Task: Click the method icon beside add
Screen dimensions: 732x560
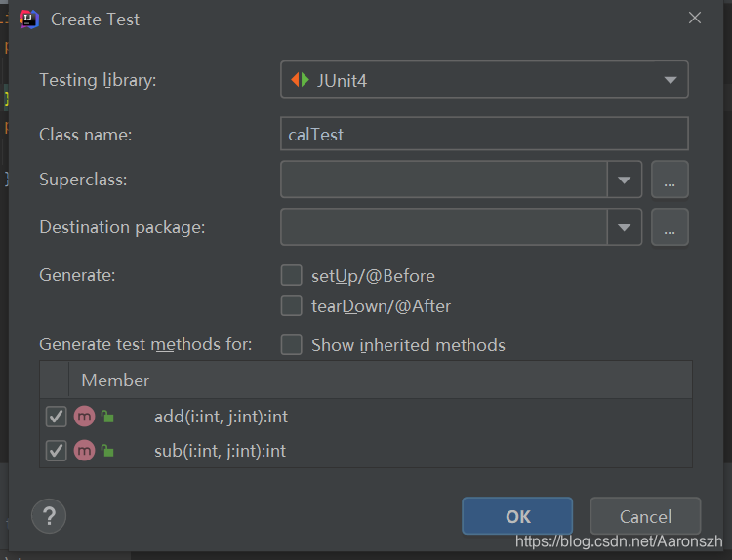Action: pos(85,418)
